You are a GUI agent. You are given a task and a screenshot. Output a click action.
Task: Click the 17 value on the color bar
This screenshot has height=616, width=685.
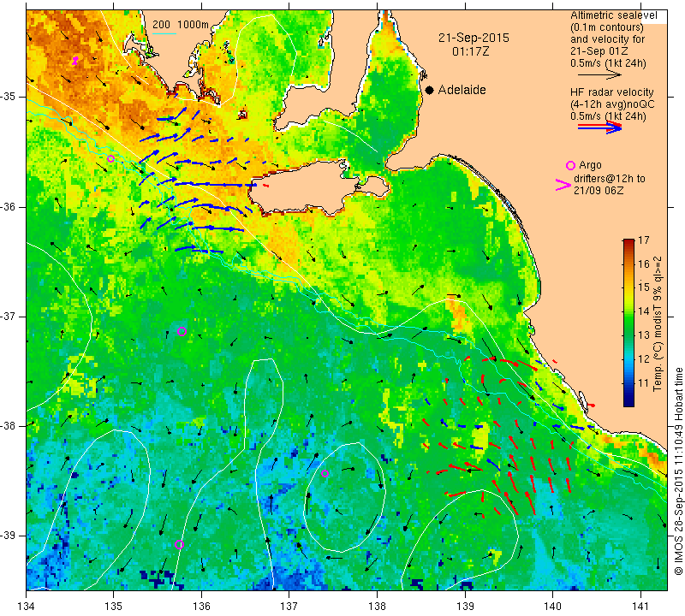(644, 240)
